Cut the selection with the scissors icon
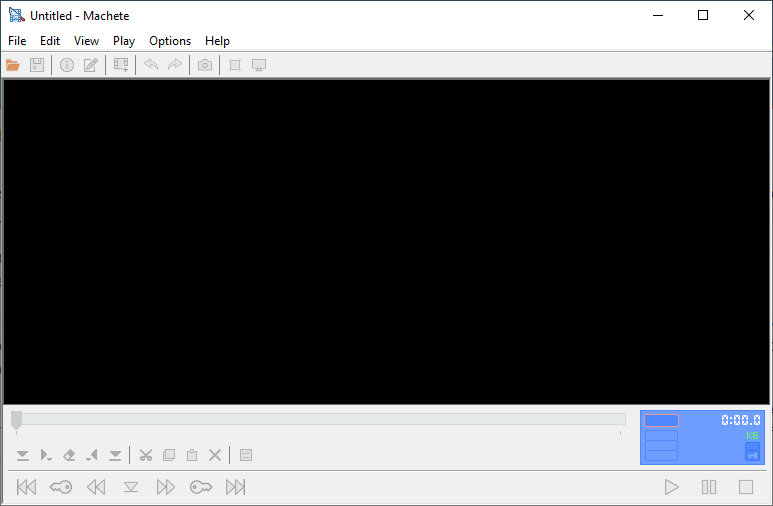The height and width of the screenshot is (506, 773). point(146,455)
